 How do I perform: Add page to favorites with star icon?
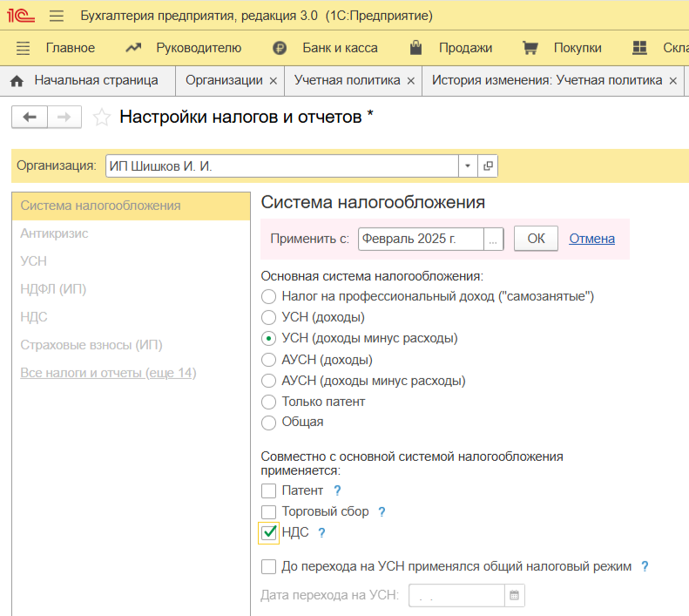[102, 117]
